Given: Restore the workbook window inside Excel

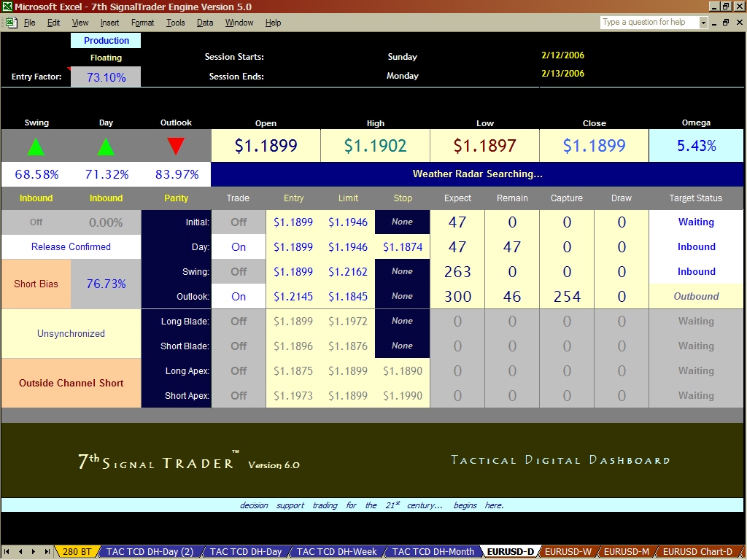Looking at the screenshot, I should point(726,23).
